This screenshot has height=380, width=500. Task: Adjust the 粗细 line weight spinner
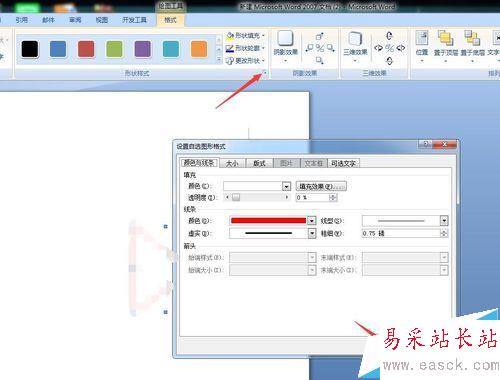pyautogui.click(x=444, y=233)
